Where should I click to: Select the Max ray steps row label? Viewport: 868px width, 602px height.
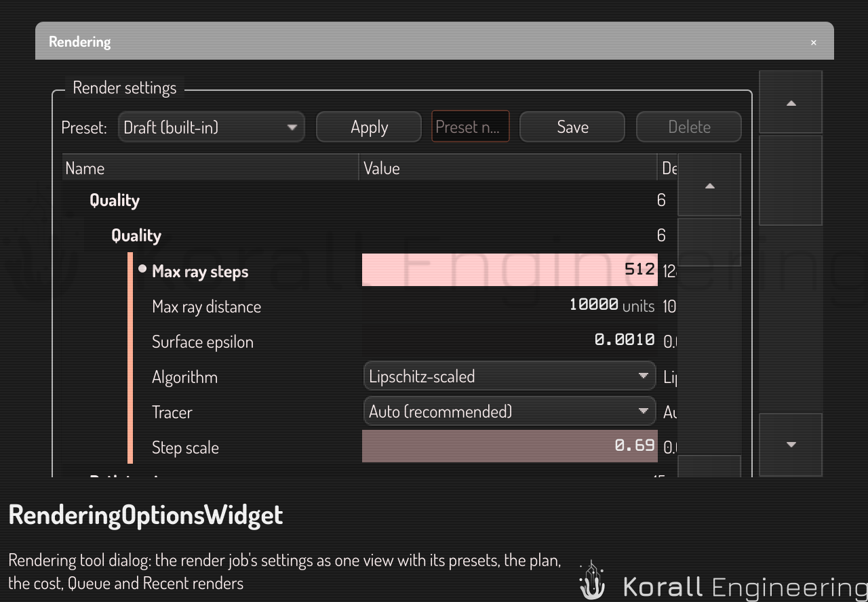click(x=200, y=271)
